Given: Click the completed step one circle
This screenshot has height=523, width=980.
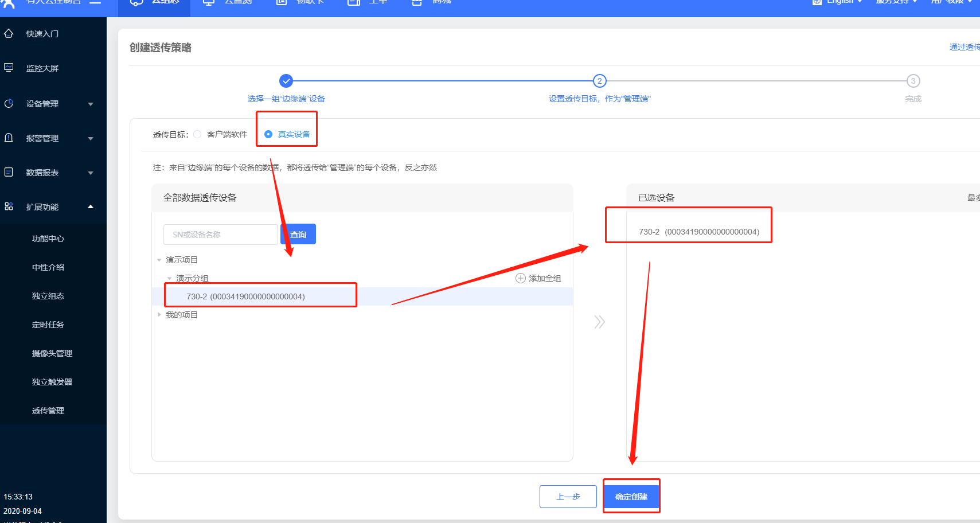Looking at the screenshot, I should 286,81.
